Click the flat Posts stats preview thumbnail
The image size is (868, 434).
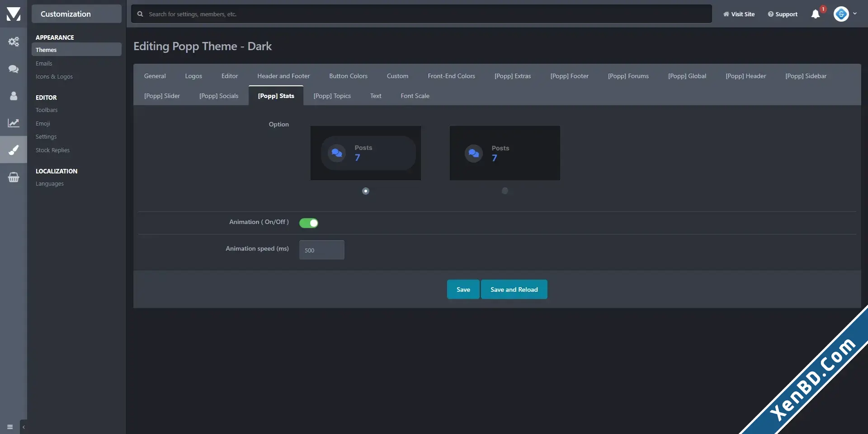(x=505, y=153)
